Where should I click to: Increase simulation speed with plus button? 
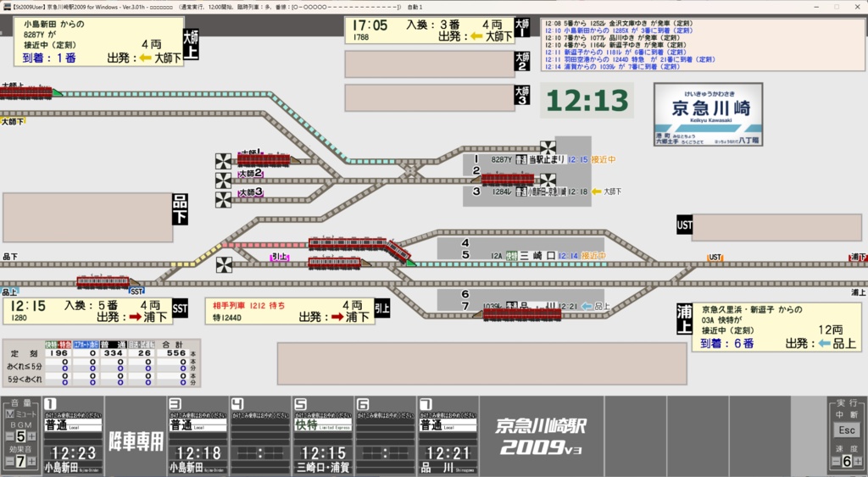pos(858,461)
